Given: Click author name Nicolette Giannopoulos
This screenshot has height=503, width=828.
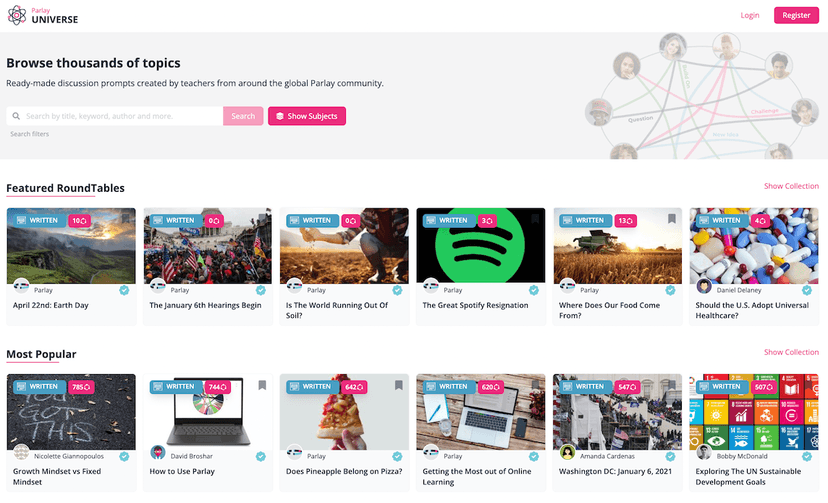Looking at the screenshot, I should pos(69,456).
